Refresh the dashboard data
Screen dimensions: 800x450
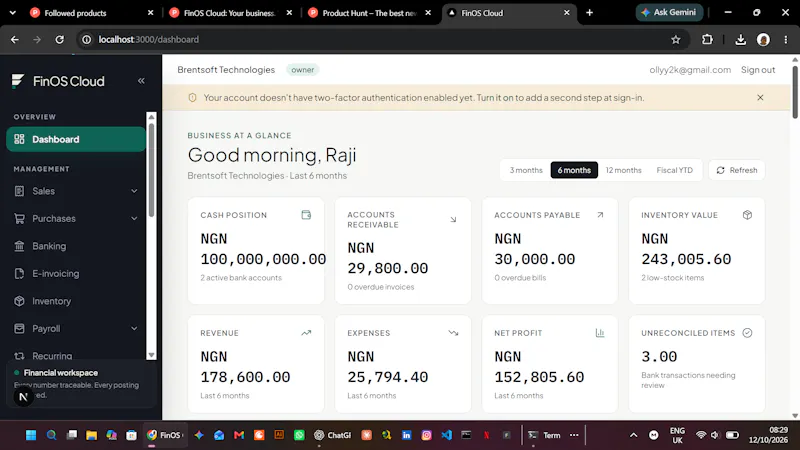[x=737, y=170]
